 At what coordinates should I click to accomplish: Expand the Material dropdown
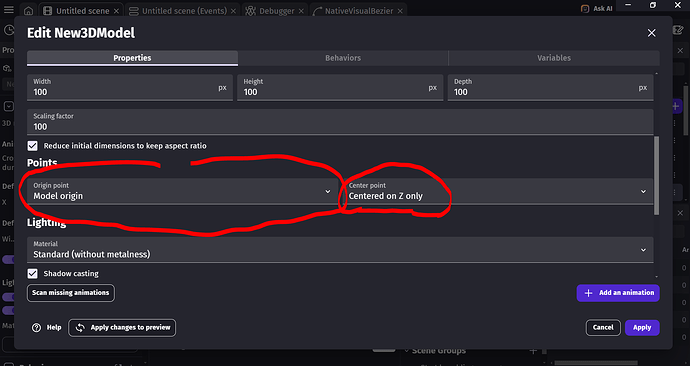point(340,250)
